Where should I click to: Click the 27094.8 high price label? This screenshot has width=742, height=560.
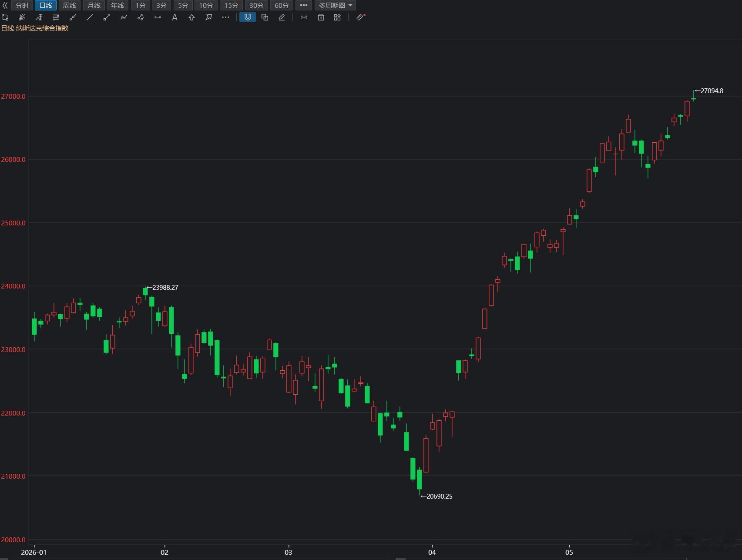[x=712, y=91]
